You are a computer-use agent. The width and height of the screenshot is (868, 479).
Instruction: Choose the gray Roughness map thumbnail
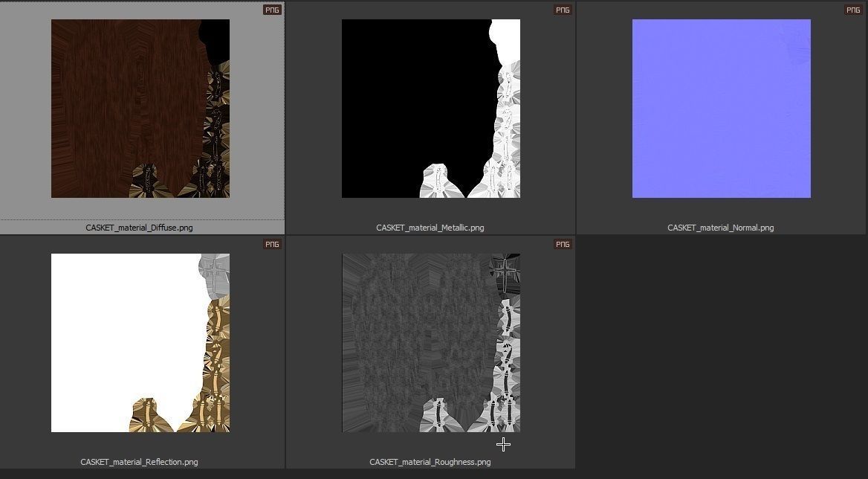click(430, 342)
